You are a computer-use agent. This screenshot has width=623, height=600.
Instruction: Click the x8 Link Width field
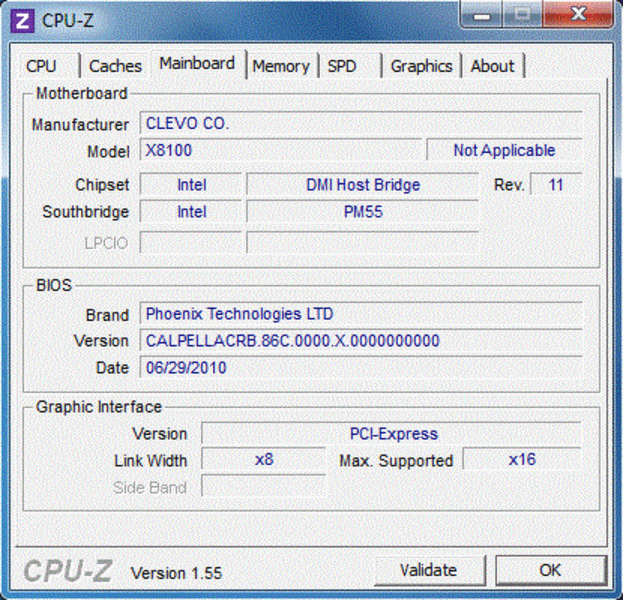(x=263, y=460)
